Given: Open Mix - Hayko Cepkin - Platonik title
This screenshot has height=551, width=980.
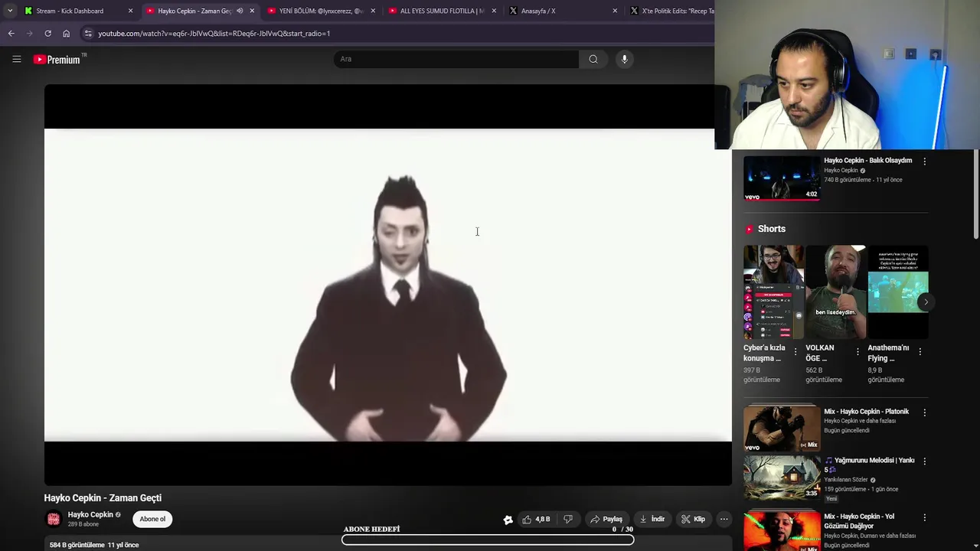Looking at the screenshot, I should point(866,412).
